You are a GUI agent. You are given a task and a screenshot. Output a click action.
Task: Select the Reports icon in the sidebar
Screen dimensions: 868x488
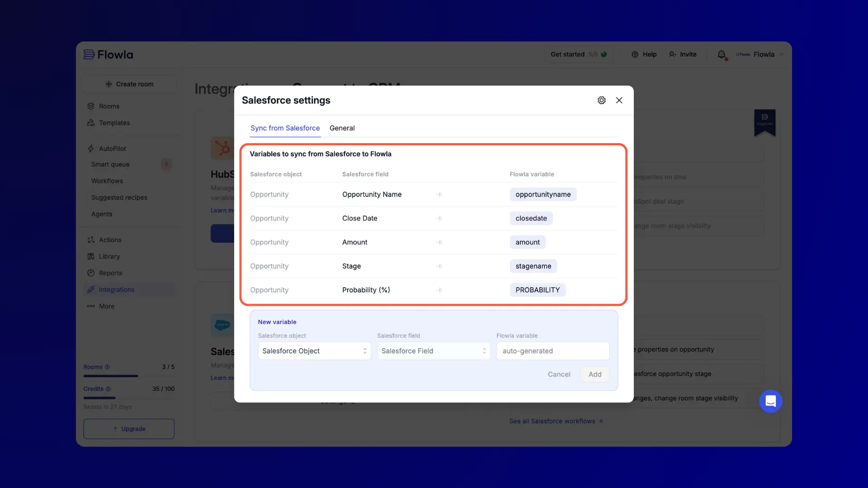click(91, 273)
